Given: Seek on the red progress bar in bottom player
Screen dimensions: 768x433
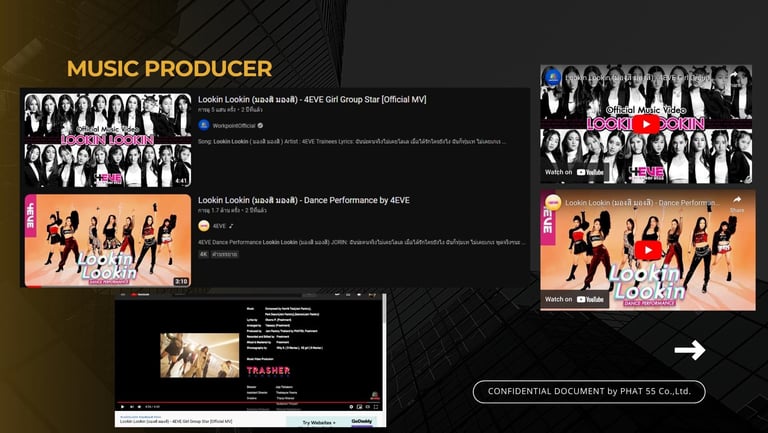Looking at the screenshot, I should pyautogui.click(x=248, y=402).
